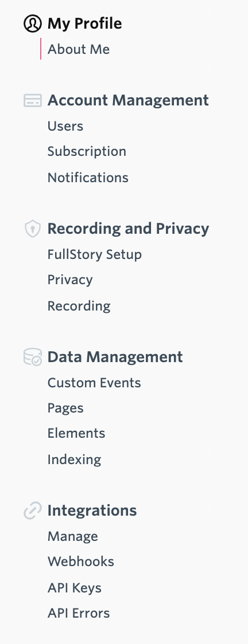The image size is (248, 644).
Task: View the API Errors page
Action: [79, 613]
